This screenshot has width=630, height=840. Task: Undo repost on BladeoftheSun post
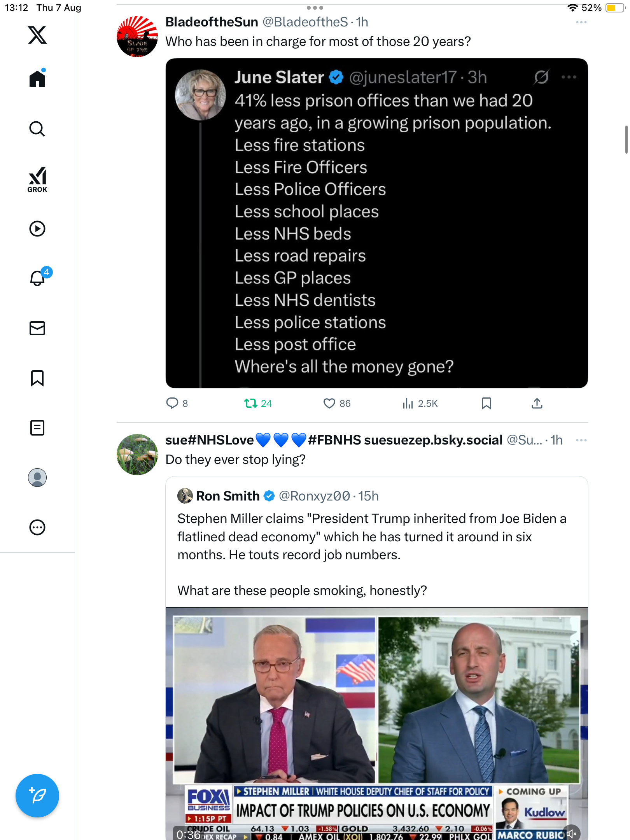coord(251,403)
